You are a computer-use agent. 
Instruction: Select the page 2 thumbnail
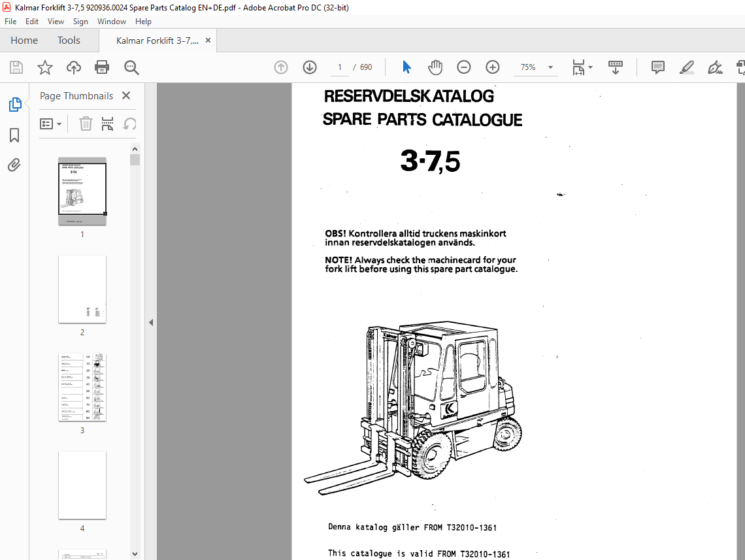tap(82, 289)
